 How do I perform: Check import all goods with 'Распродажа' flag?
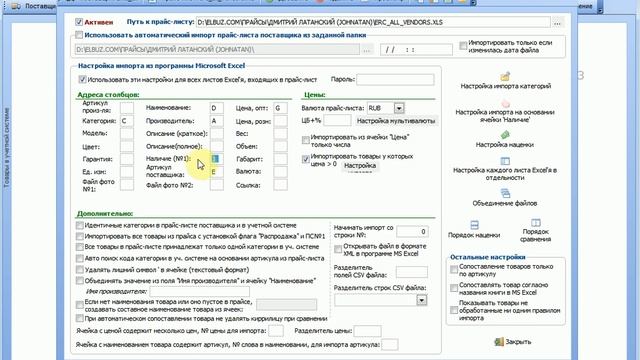point(80,236)
